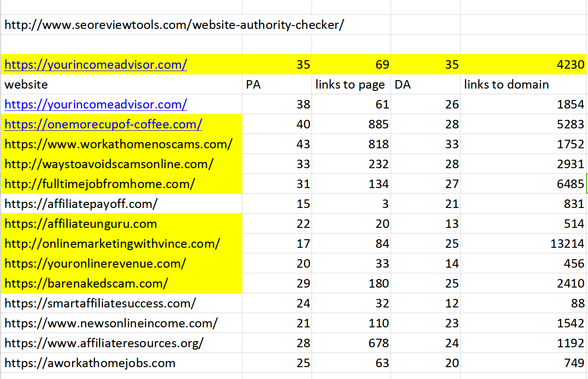Select the 1192 links to domain value
This screenshot has width=588, height=379.
point(524,343)
